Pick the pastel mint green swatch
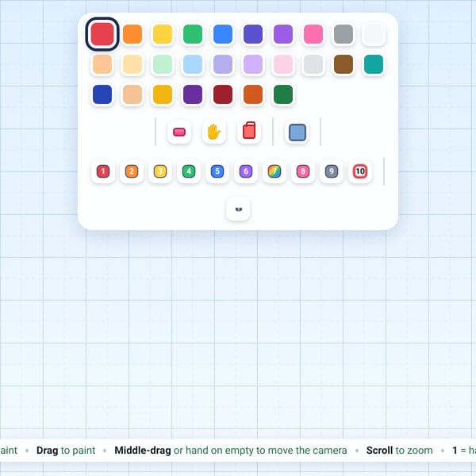 pyautogui.click(x=163, y=64)
